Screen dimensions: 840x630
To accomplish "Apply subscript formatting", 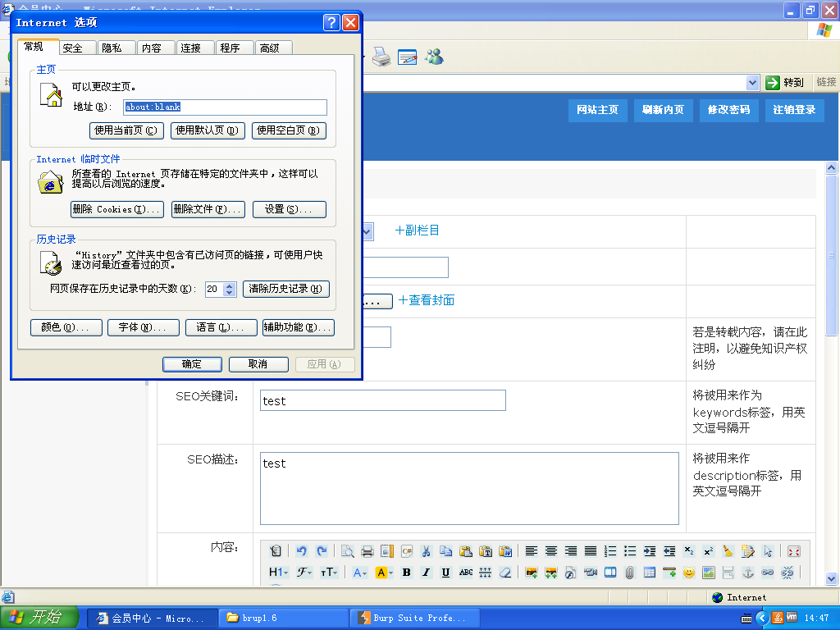I will click(689, 551).
